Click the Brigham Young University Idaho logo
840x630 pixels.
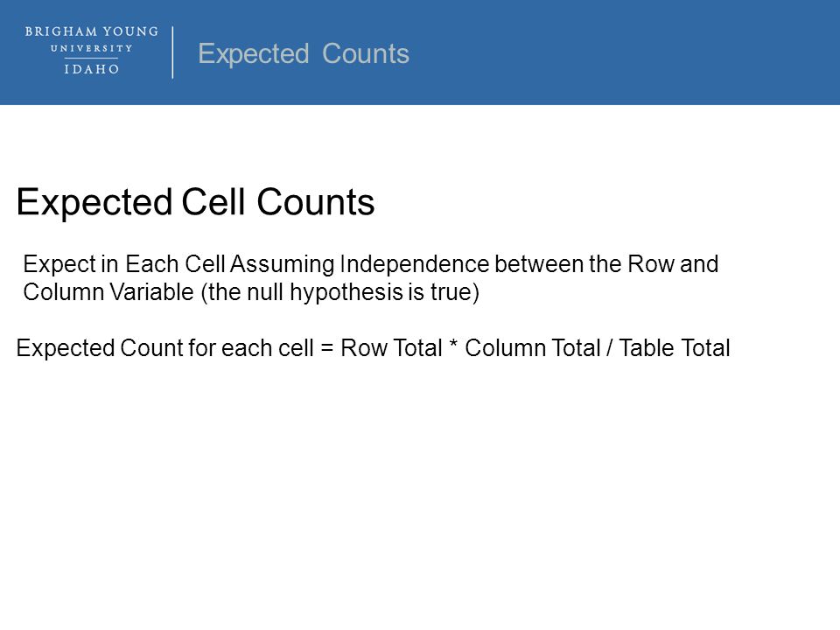(x=92, y=51)
